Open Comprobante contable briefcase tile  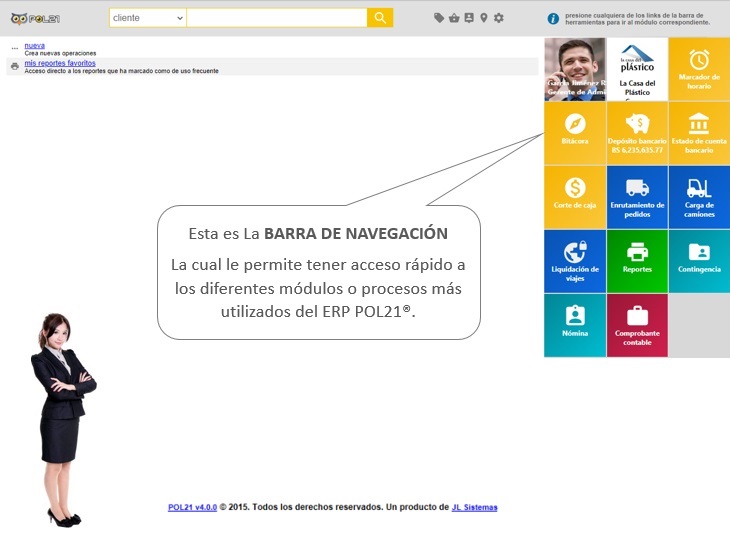[x=637, y=325]
